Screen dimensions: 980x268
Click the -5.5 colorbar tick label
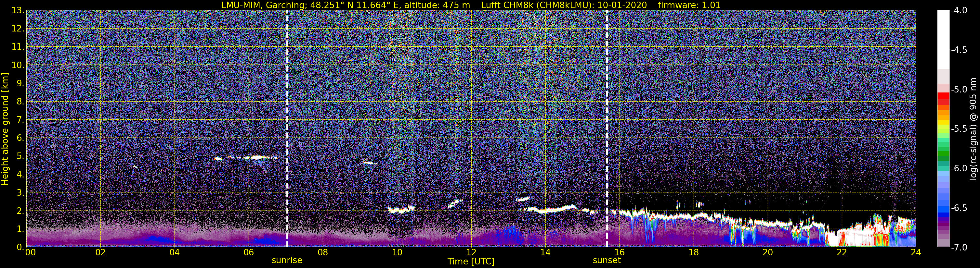click(x=959, y=129)
